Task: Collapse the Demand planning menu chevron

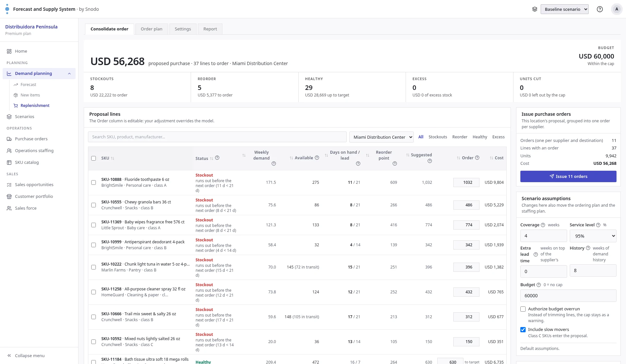Action: [69, 74]
